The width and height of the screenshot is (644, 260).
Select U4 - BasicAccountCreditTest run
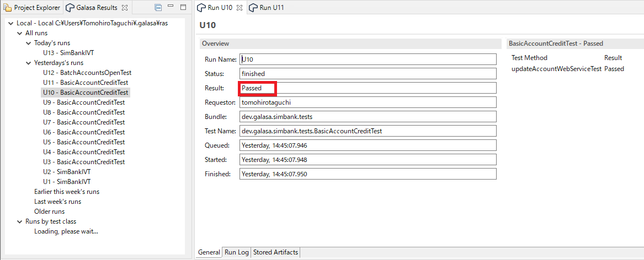point(84,151)
